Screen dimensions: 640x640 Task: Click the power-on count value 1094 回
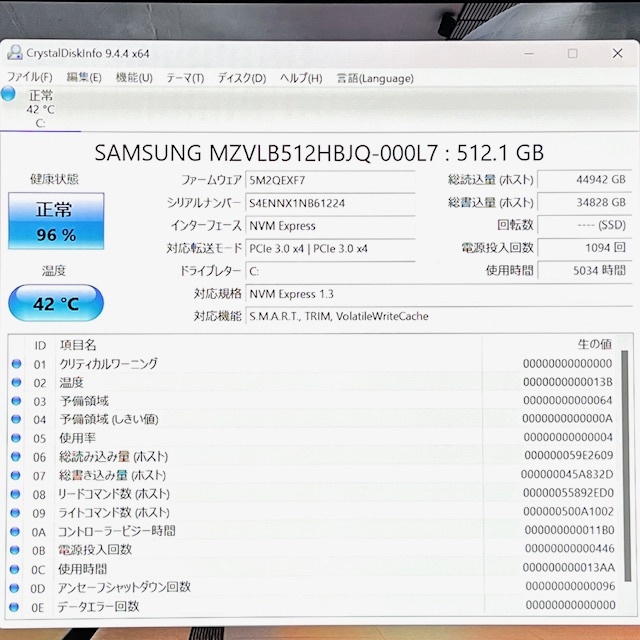click(584, 248)
